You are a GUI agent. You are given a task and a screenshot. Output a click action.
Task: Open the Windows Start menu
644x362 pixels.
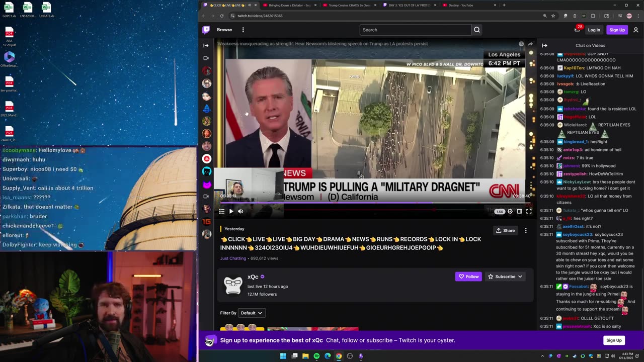coord(283,356)
